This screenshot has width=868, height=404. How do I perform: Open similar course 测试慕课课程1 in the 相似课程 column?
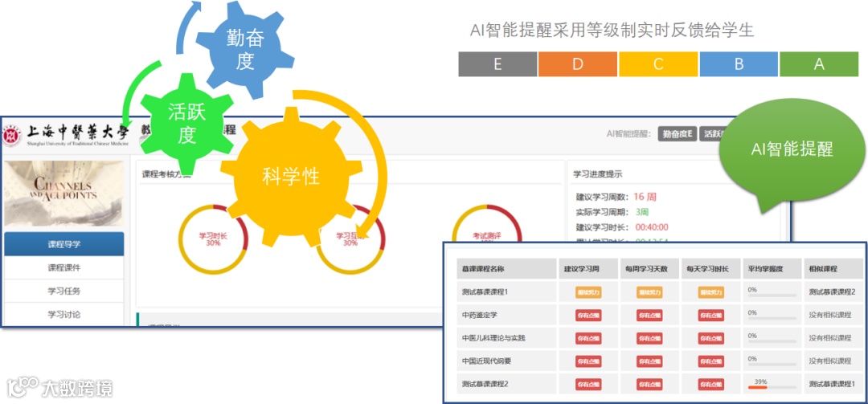pos(832,384)
